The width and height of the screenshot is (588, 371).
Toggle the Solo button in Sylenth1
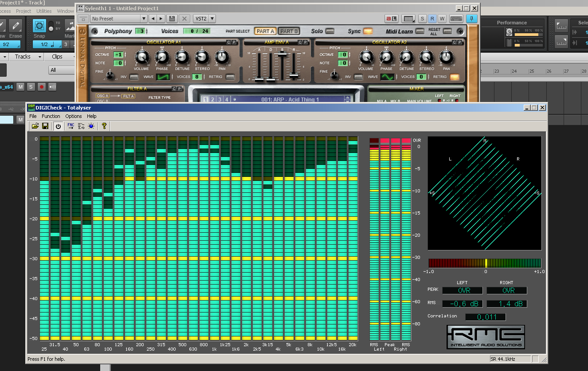330,31
